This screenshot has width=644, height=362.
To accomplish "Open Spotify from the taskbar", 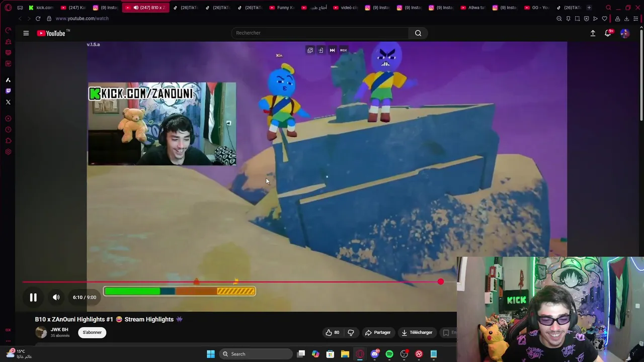I will pyautogui.click(x=389, y=354).
